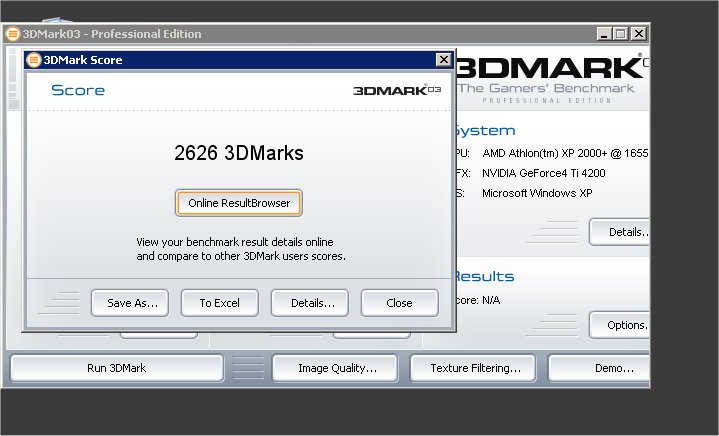Image resolution: width=719 pixels, height=436 pixels.
Task: Open Details... in 3DMark Score dialog
Action: click(310, 303)
